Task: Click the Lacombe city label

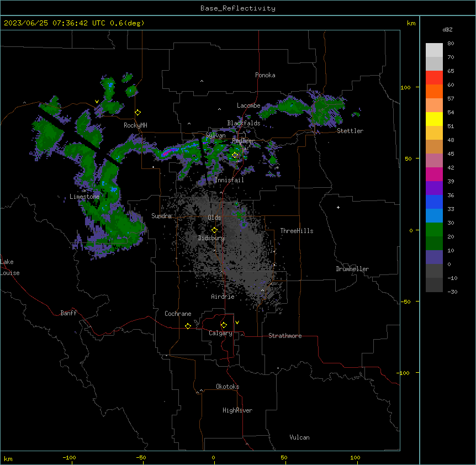Action: (x=248, y=105)
